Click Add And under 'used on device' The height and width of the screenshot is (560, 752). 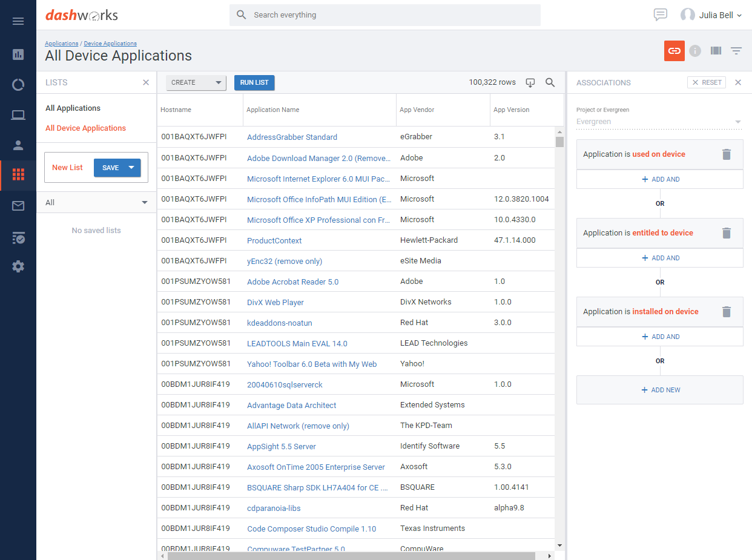660,179
